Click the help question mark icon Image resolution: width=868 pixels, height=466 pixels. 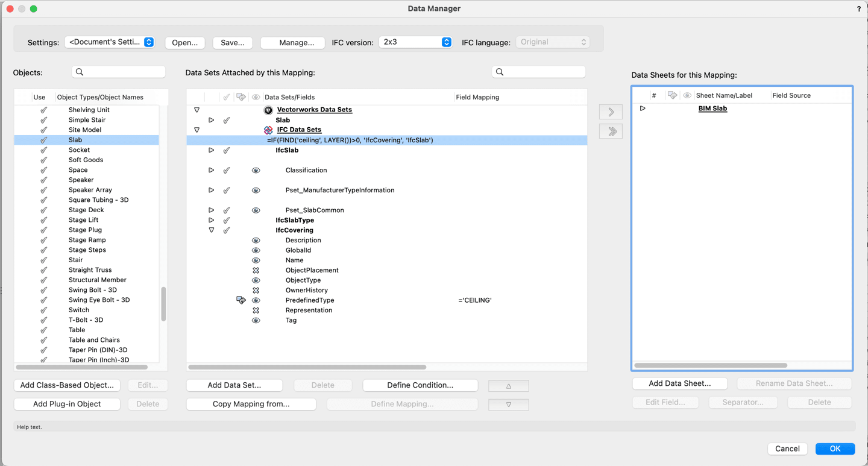[858, 9]
